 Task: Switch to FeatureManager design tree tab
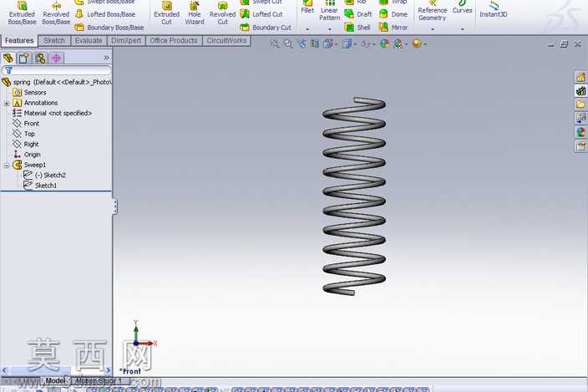point(8,59)
